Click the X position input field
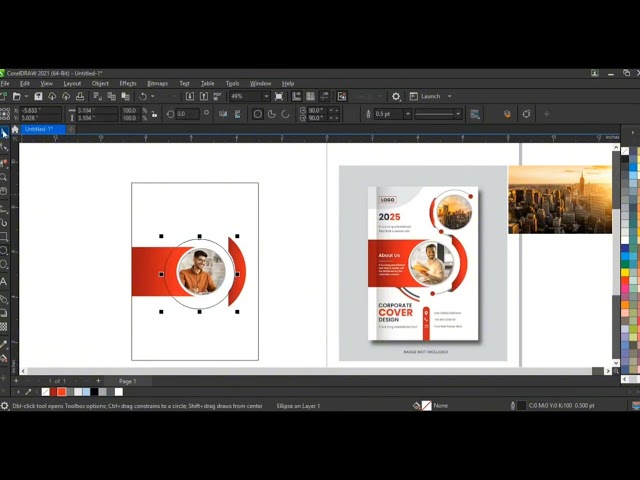This screenshot has height=480, width=640. (40, 110)
